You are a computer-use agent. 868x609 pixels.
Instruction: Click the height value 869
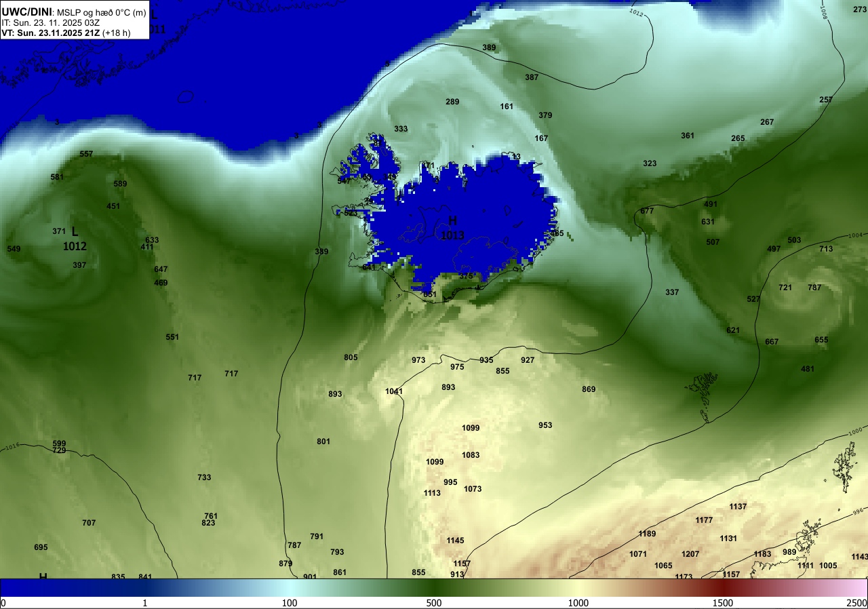(x=589, y=389)
